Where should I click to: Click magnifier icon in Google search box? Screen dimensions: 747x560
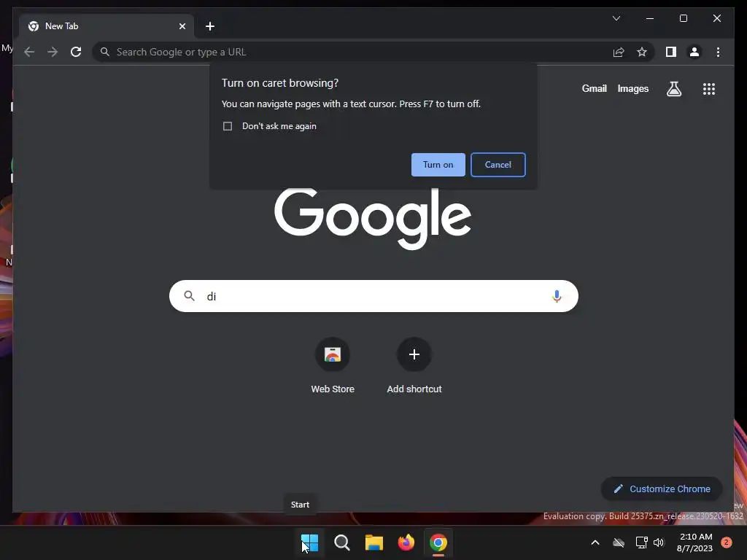(189, 296)
